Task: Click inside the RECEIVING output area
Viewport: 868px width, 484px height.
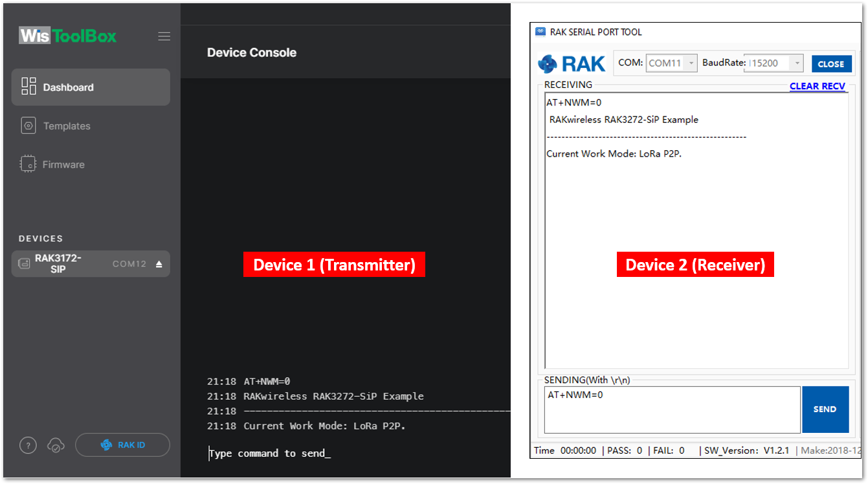Action: 696,231
